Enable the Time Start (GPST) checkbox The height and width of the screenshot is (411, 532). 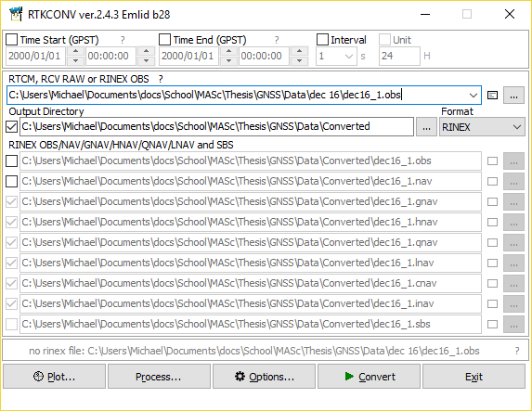point(11,40)
